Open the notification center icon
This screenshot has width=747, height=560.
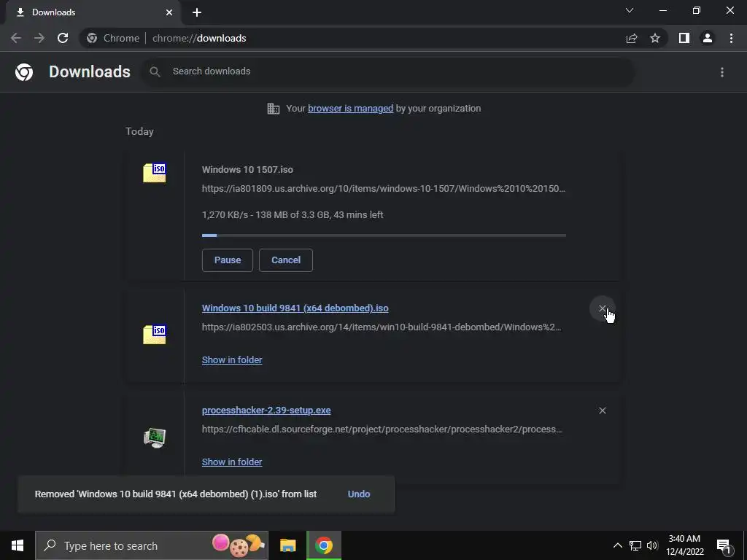(x=724, y=545)
